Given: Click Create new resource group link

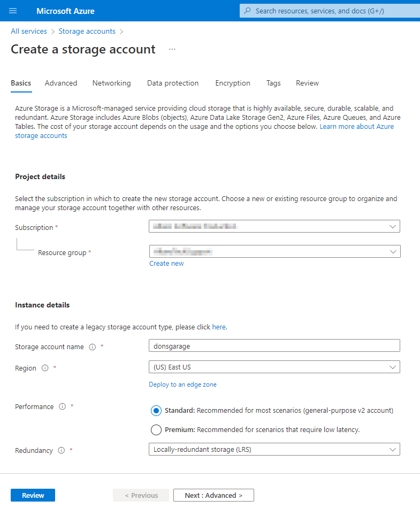Looking at the screenshot, I should [166, 263].
